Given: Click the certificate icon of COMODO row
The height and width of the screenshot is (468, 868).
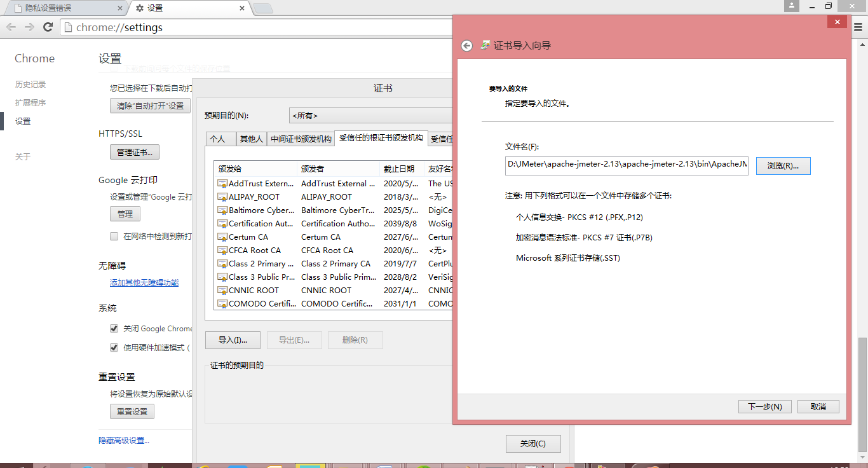Looking at the screenshot, I should click(222, 304).
